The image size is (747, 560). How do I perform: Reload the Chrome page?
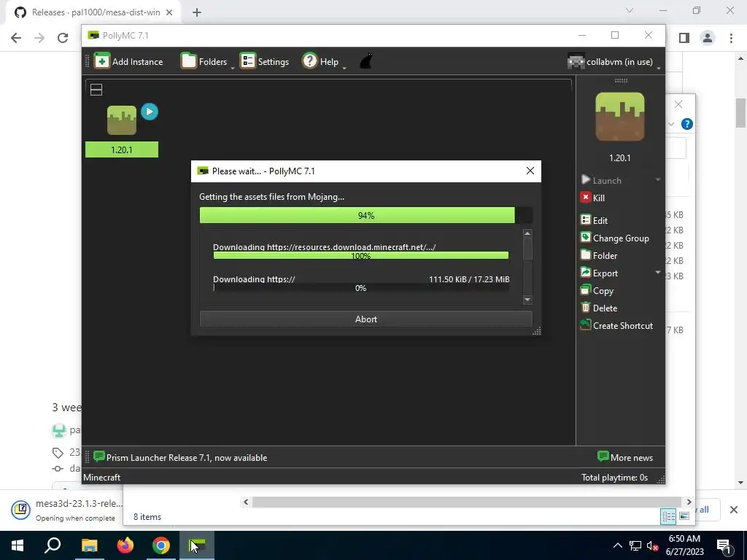point(63,38)
